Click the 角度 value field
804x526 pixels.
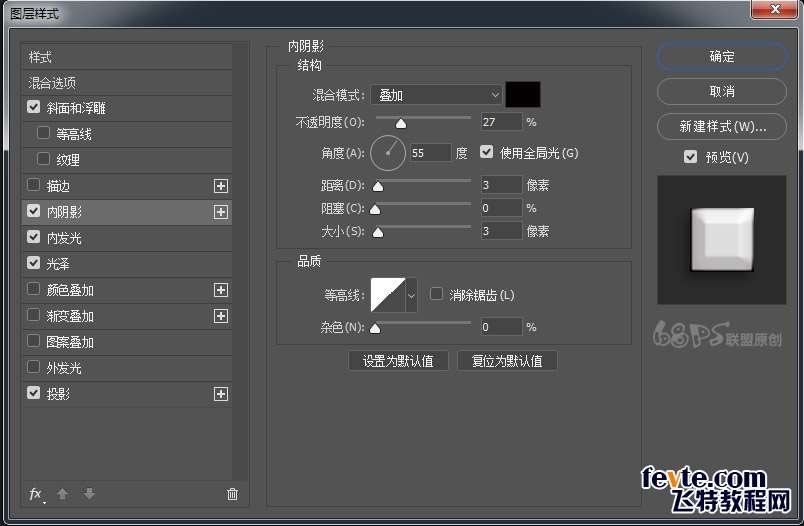coord(431,153)
